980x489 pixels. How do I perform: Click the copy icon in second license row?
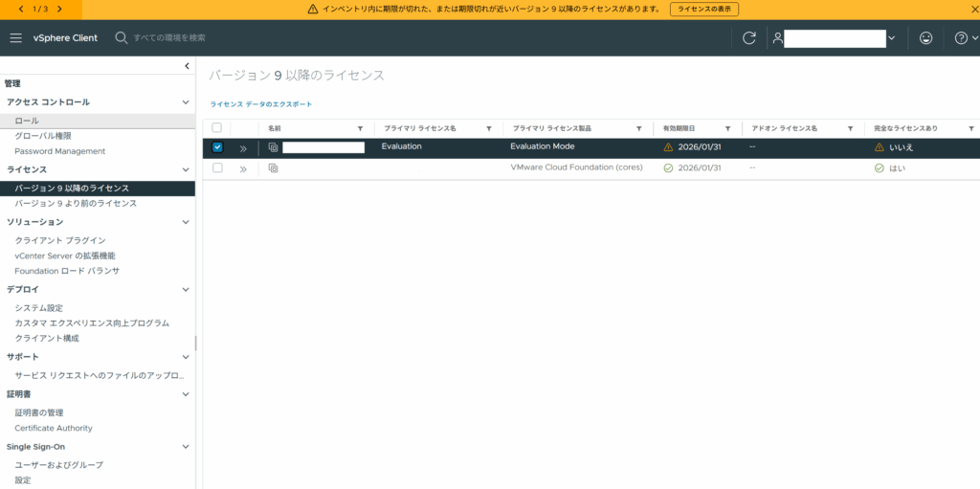point(274,168)
